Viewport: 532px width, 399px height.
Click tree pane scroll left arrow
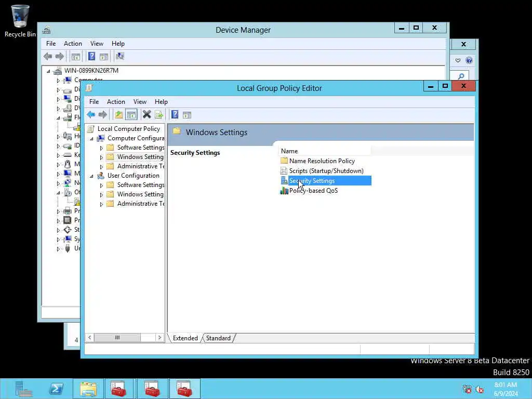coord(89,338)
